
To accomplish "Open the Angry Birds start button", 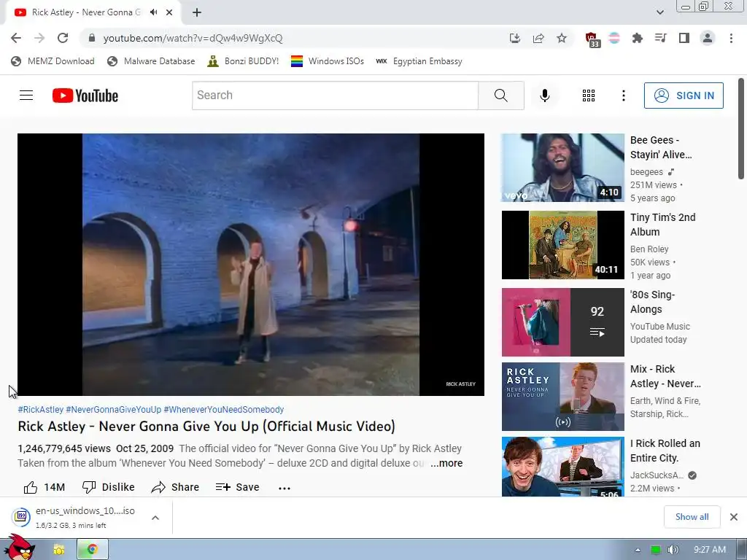I will click(20, 548).
